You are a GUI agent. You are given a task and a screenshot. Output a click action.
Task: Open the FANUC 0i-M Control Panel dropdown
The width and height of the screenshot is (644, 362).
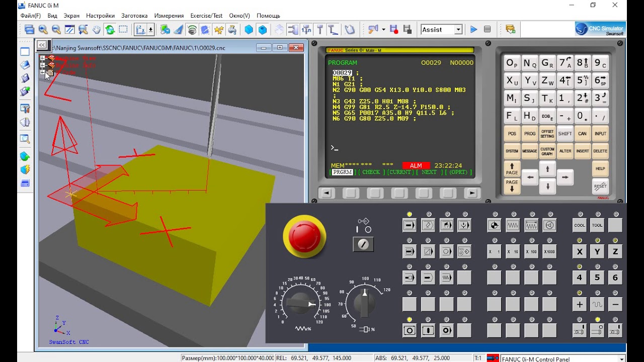coord(622,359)
